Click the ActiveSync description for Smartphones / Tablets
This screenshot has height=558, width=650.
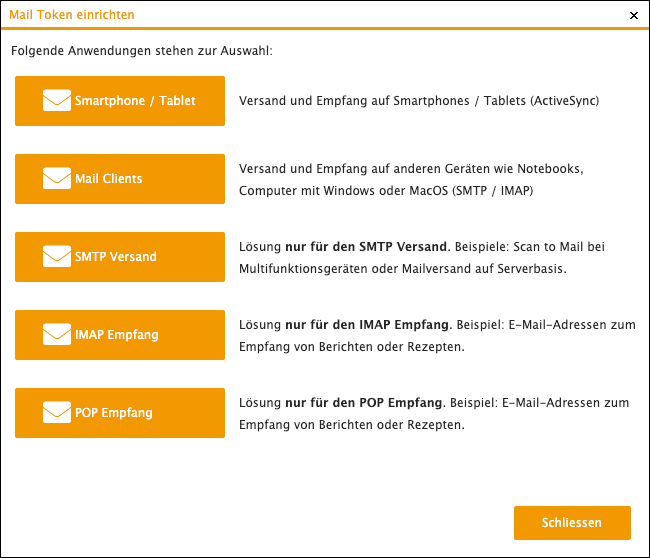point(419,101)
